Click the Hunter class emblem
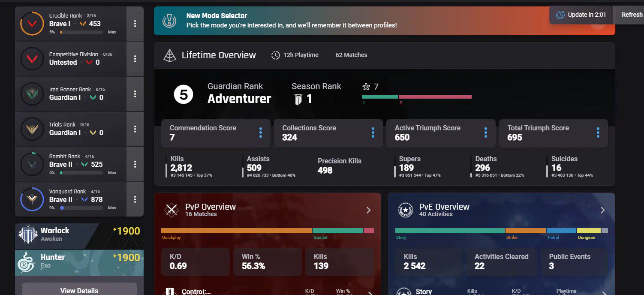The width and height of the screenshot is (644, 295). tap(26, 262)
